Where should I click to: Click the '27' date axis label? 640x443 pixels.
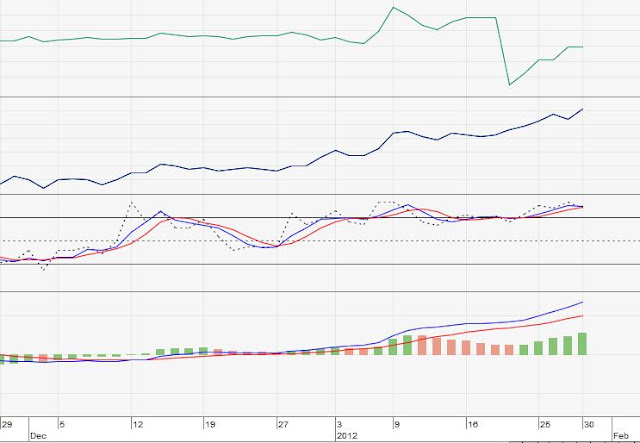pyautogui.click(x=283, y=425)
